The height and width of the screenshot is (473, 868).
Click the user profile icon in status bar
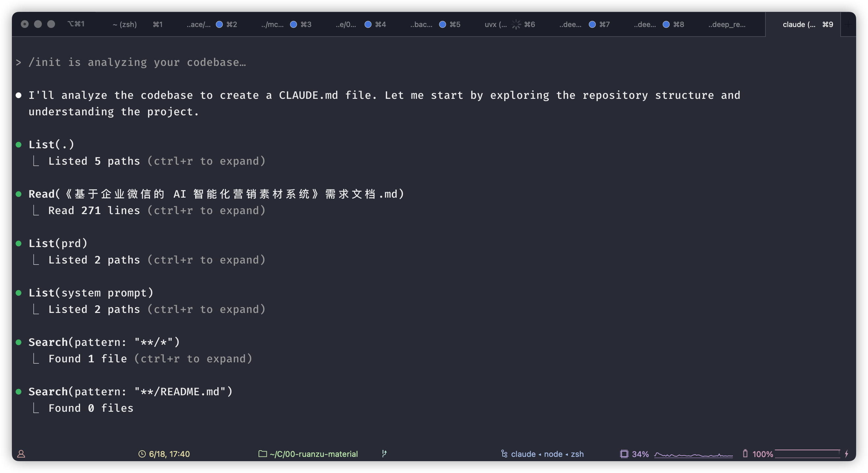tap(21, 454)
